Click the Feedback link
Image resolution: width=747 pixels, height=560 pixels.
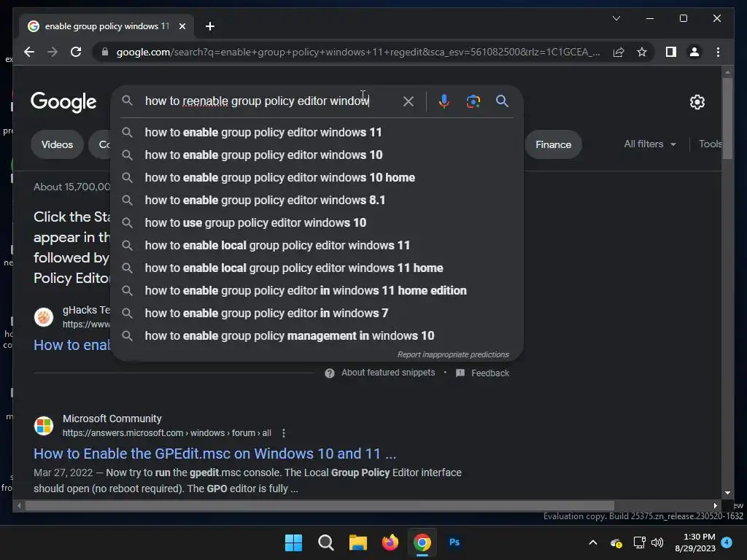[x=483, y=373]
